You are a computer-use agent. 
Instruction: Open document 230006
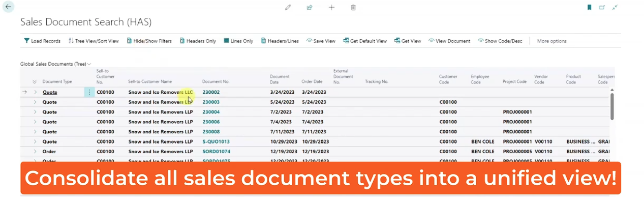coord(211,122)
